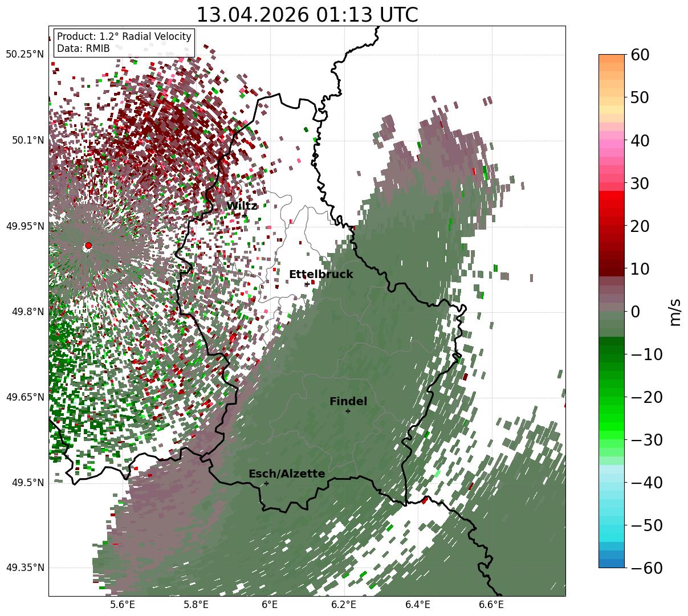Click the 49.35°N latitude axis label
The width and height of the screenshot is (688, 616).
(25, 568)
